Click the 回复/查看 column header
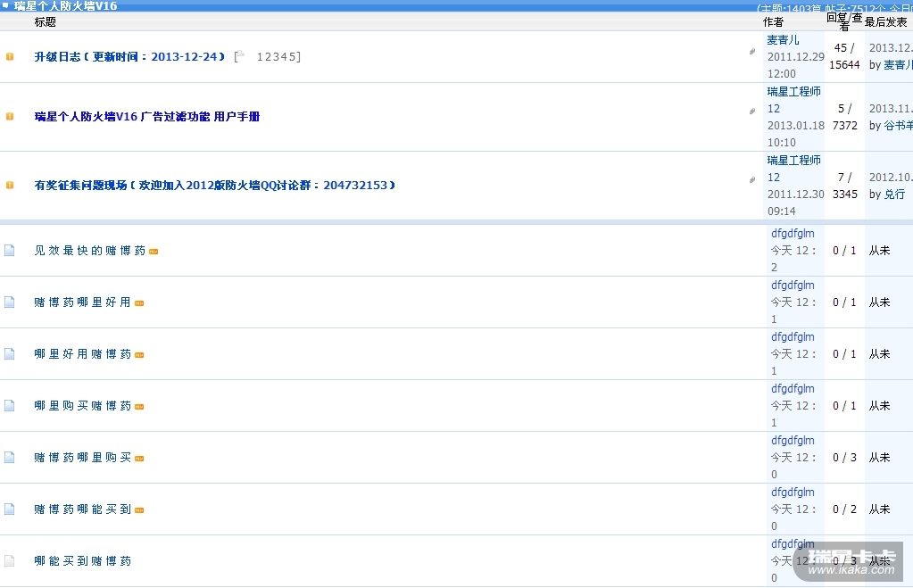This screenshot has height=588, width=913. (x=844, y=21)
